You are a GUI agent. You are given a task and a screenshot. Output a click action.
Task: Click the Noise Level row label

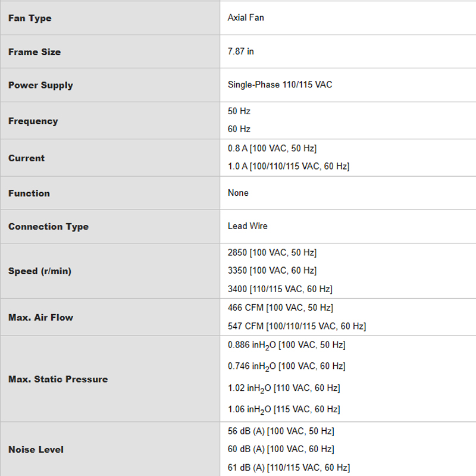[x=36, y=450]
